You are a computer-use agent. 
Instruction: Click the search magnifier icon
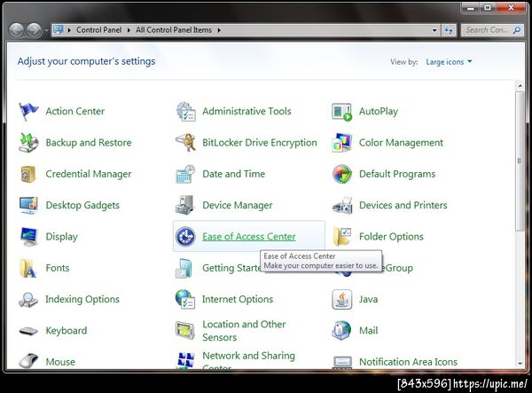pyautogui.click(x=517, y=30)
